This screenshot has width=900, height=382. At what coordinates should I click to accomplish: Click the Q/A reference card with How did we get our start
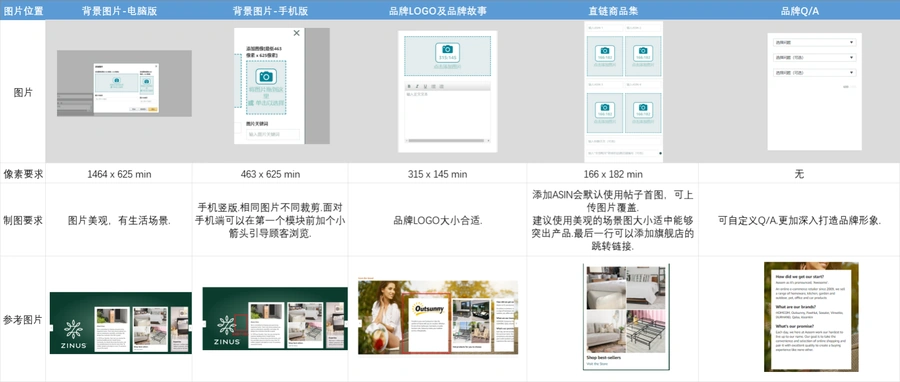pyautogui.click(x=810, y=319)
